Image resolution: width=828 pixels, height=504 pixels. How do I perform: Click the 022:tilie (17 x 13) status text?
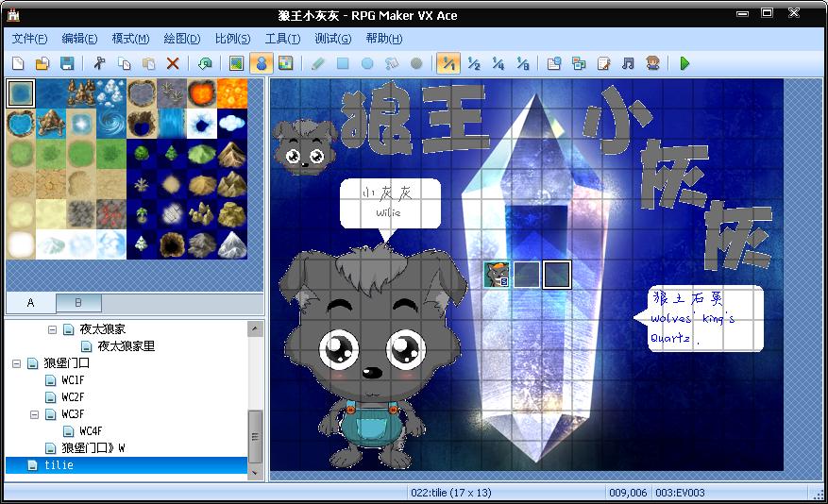(451, 493)
